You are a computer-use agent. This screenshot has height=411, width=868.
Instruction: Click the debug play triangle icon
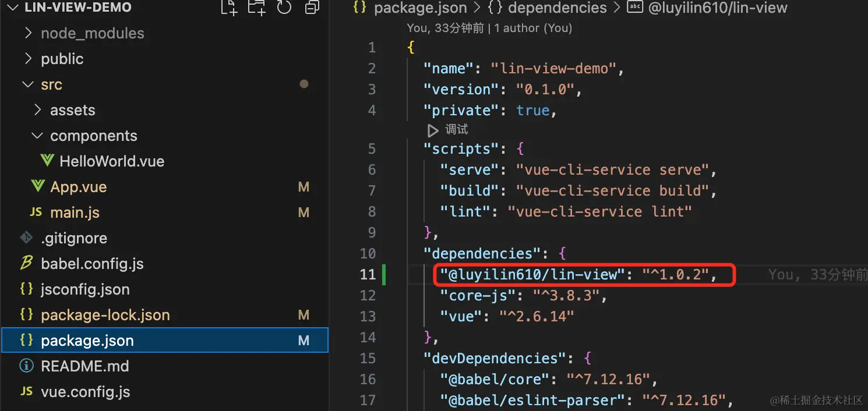433,130
